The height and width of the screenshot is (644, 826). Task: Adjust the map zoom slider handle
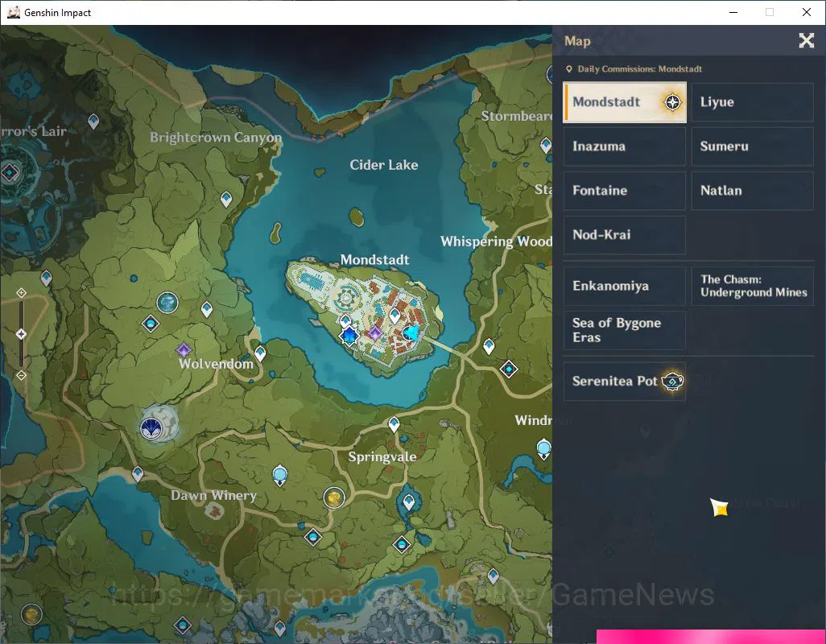click(21, 334)
